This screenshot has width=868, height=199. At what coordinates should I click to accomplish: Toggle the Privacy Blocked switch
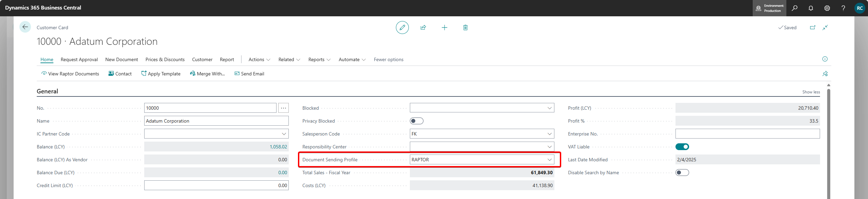[416, 121]
